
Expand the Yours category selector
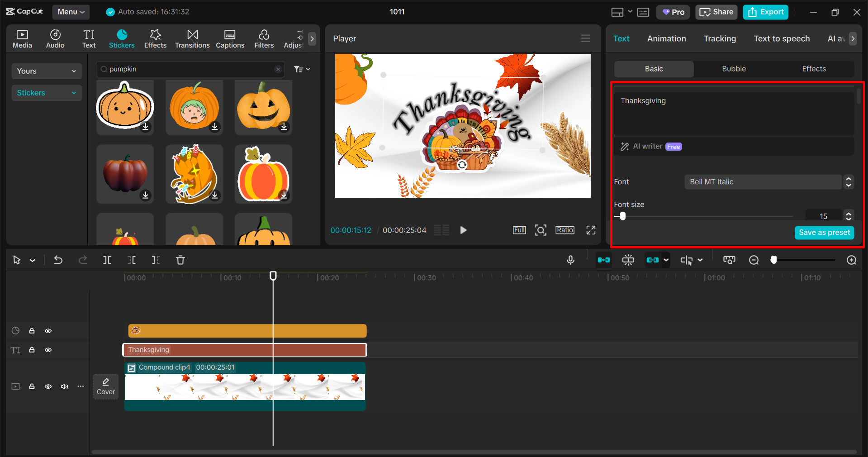[x=46, y=71]
